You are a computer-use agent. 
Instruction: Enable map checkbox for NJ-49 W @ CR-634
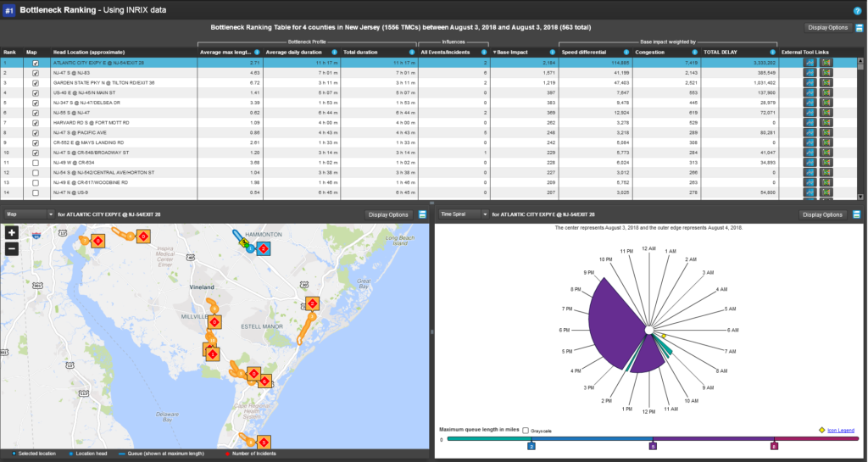[35, 162]
